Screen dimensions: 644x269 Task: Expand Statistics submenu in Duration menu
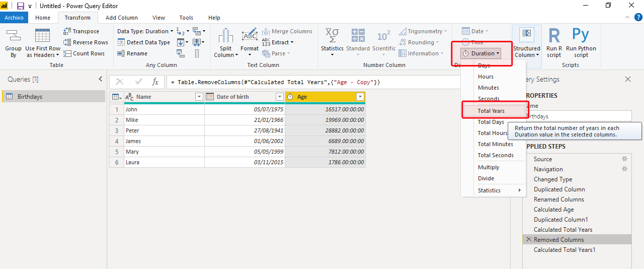coord(493,190)
